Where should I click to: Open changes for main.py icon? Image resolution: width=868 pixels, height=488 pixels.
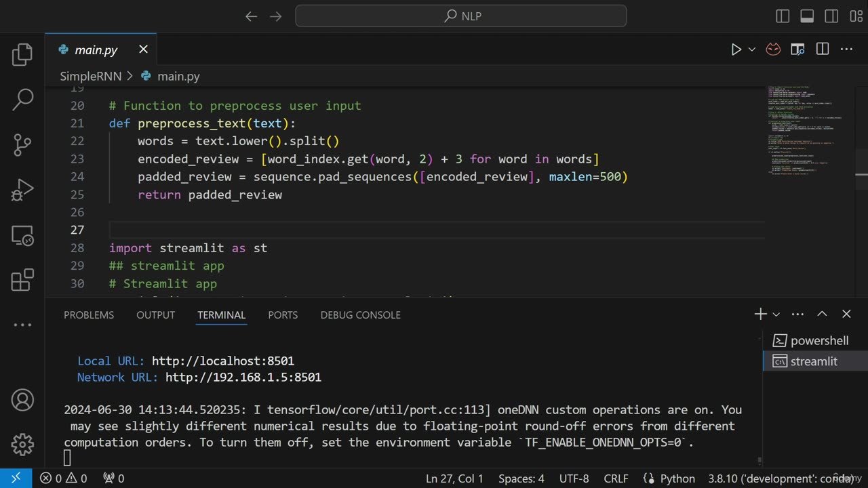[x=797, y=49]
